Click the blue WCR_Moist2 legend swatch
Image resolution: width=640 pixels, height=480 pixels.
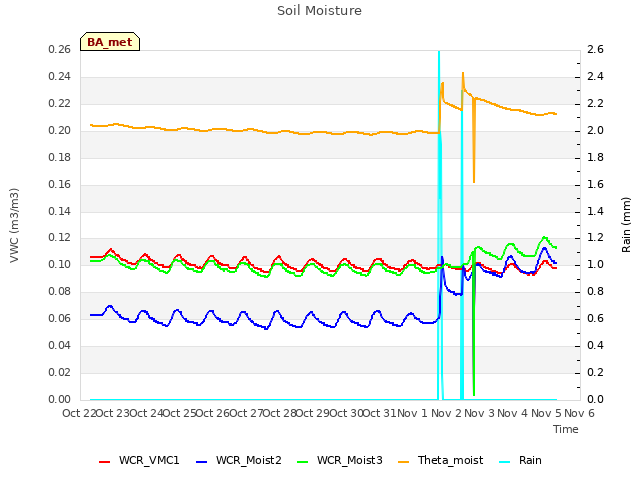pyautogui.click(x=202, y=462)
